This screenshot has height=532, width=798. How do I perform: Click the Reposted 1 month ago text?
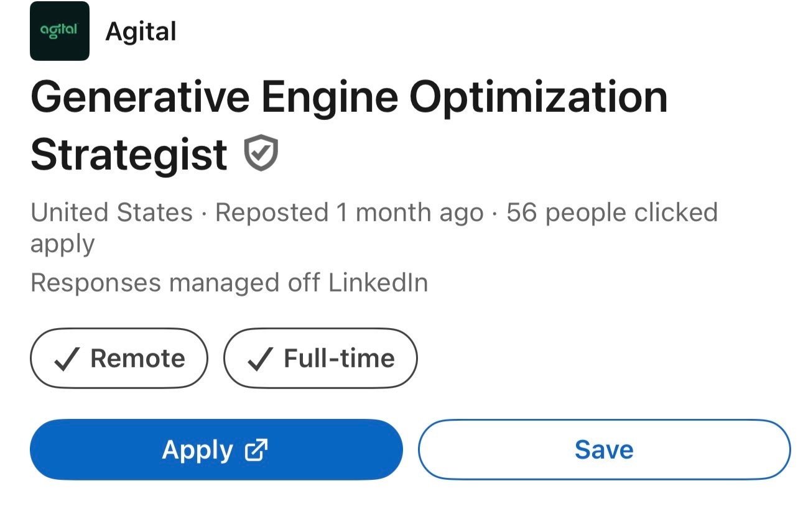point(349,213)
